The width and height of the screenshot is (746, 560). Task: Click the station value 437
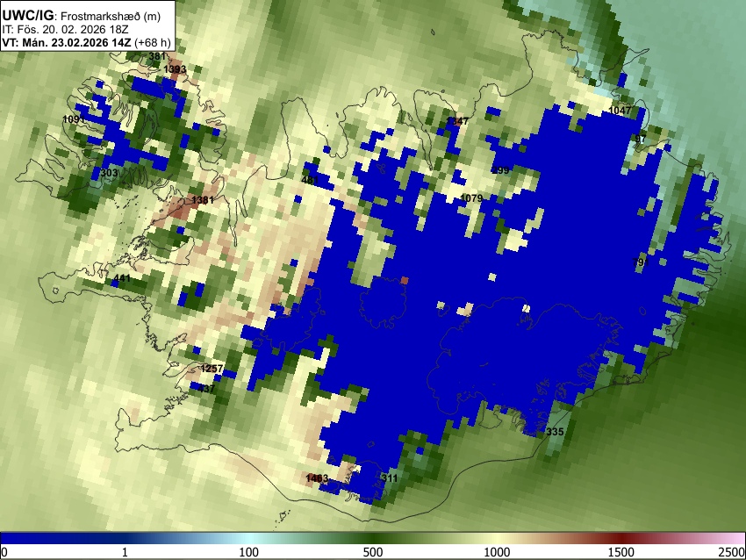point(206,389)
